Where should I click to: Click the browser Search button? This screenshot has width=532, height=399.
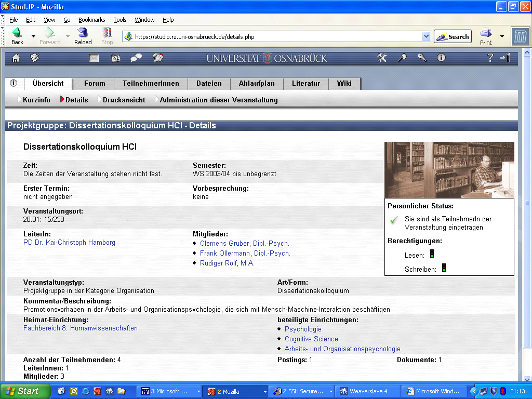[453, 37]
